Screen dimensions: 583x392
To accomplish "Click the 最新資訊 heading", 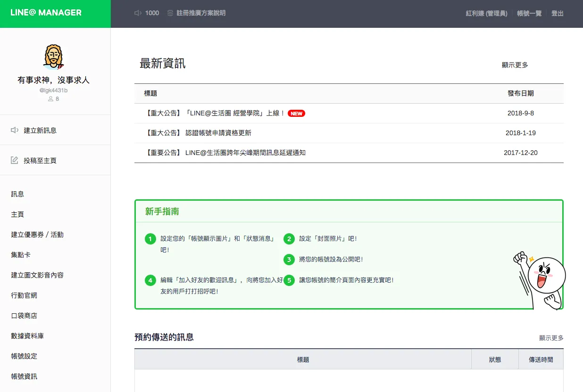I will pyautogui.click(x=163, y=64).
